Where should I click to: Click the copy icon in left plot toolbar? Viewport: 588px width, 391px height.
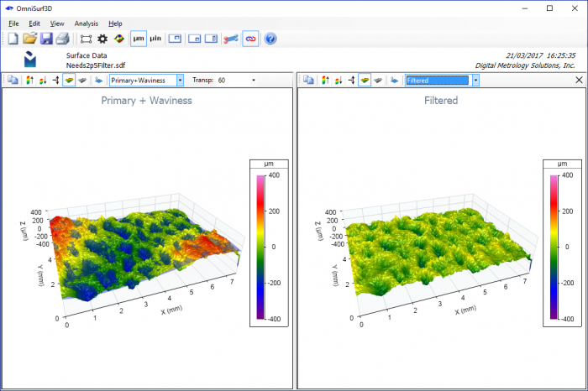(13, 80)
